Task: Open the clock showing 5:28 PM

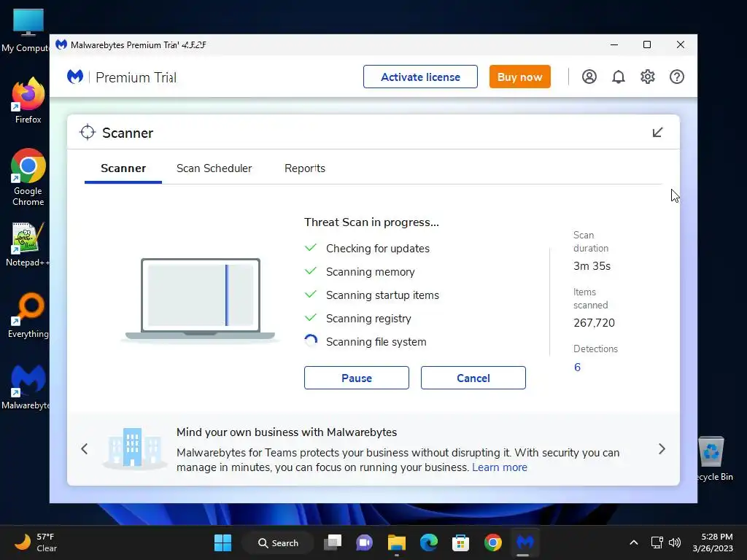Action: pos(713,542)
